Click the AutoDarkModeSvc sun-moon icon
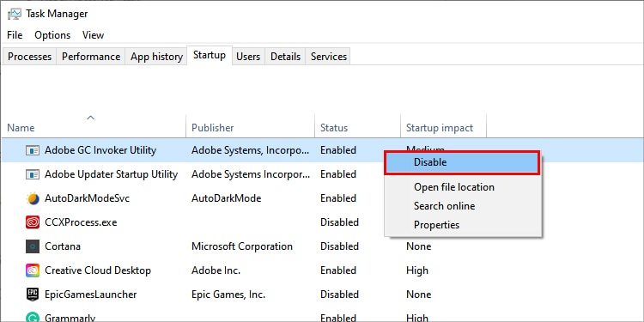Viewport: 644px width, 322px height. click(33, 198)
